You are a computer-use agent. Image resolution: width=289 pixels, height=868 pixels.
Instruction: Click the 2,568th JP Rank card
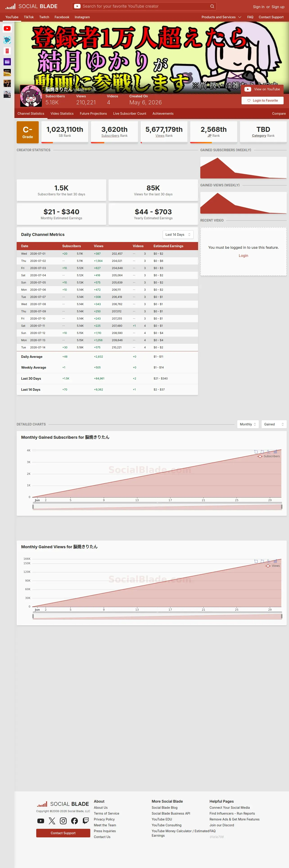[x=214, y=132]
